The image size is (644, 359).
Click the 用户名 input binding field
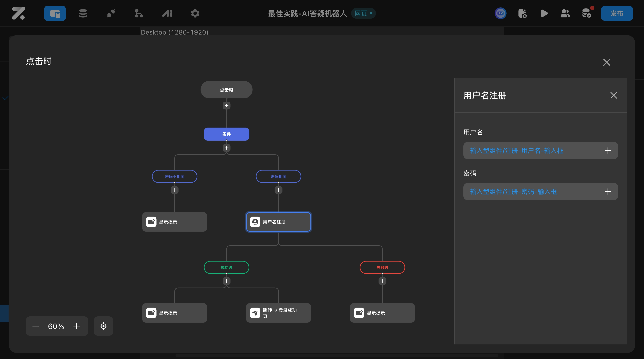click(540, 151)
